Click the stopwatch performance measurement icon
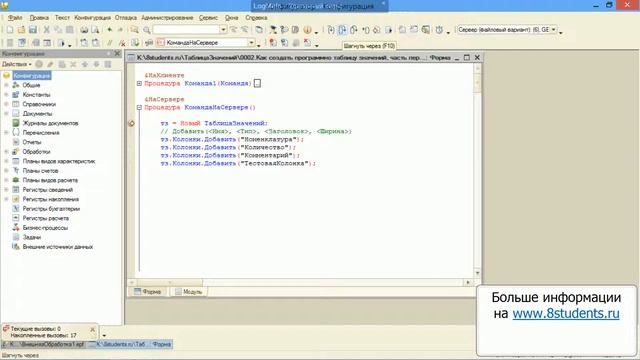This screenshot has width=640, height=360. pyautogui.click(x=439, y=30)
